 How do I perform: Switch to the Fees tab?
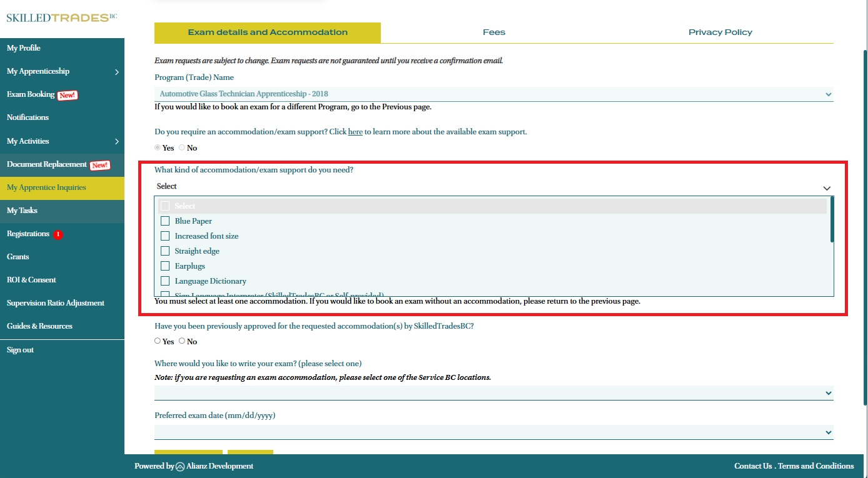pos(493,32)
